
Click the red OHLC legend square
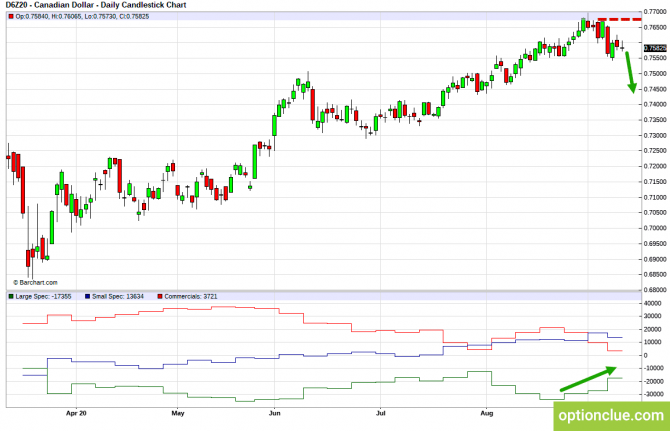click(11, 17)
